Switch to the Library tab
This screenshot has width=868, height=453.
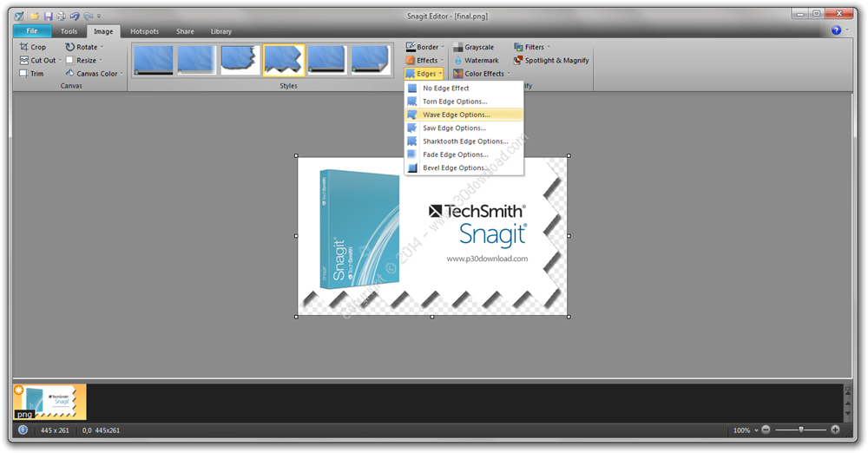click(220, 31)
